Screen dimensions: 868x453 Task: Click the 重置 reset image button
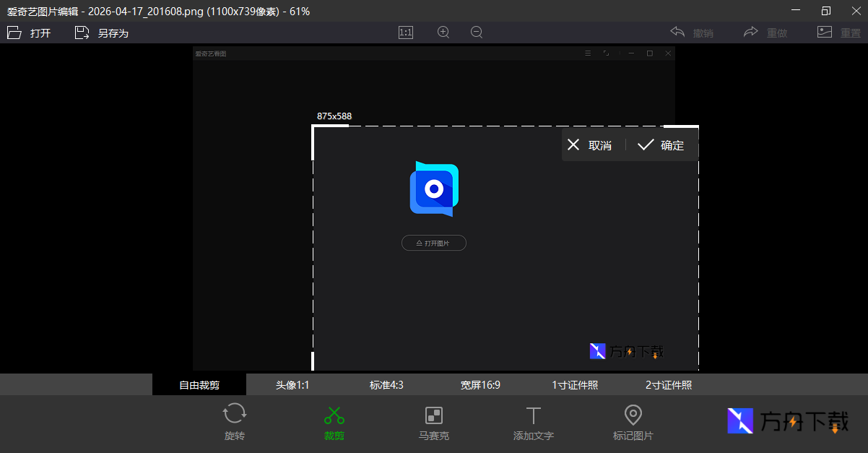839,33
